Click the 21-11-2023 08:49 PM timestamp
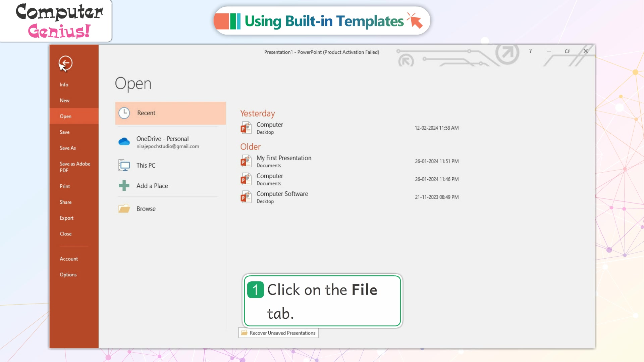The height and width of the screenshot is (362, 644). click(x=436, y=197)
